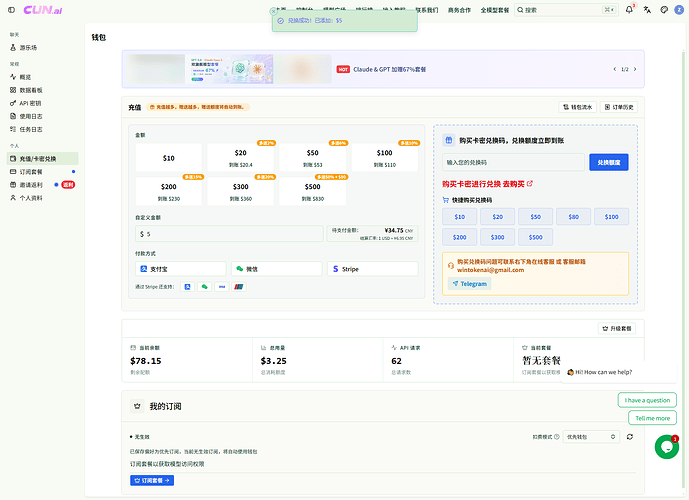Image resolution: width=689 pixels, height=500 pixels.
Task: Choose the $200 top-up amount card
Action: pos(169,192)
